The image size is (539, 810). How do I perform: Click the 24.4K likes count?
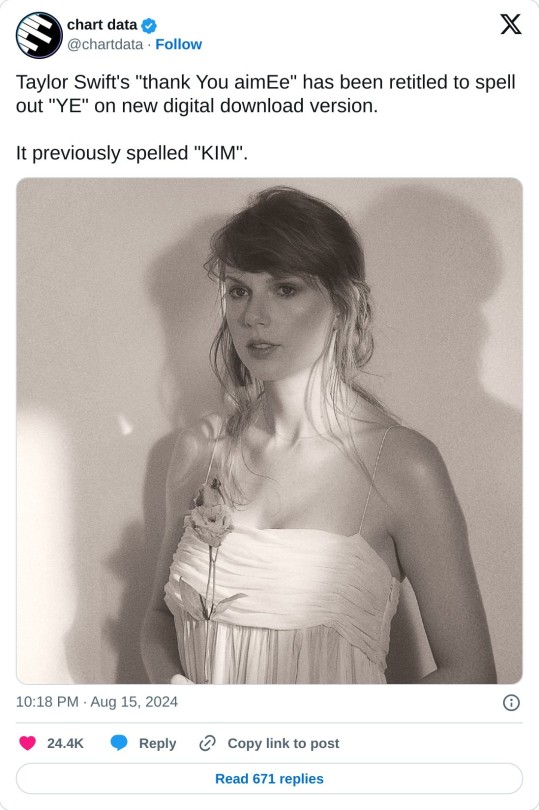(65, 743)
